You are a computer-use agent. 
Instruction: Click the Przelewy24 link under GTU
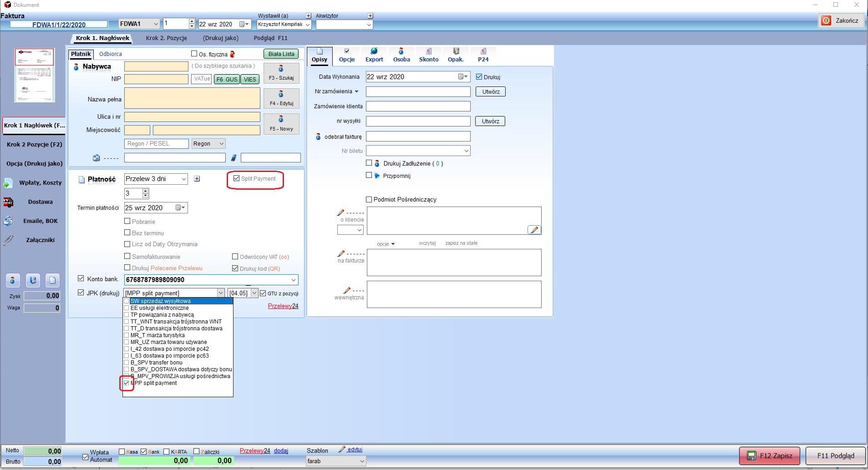[283, 306]
